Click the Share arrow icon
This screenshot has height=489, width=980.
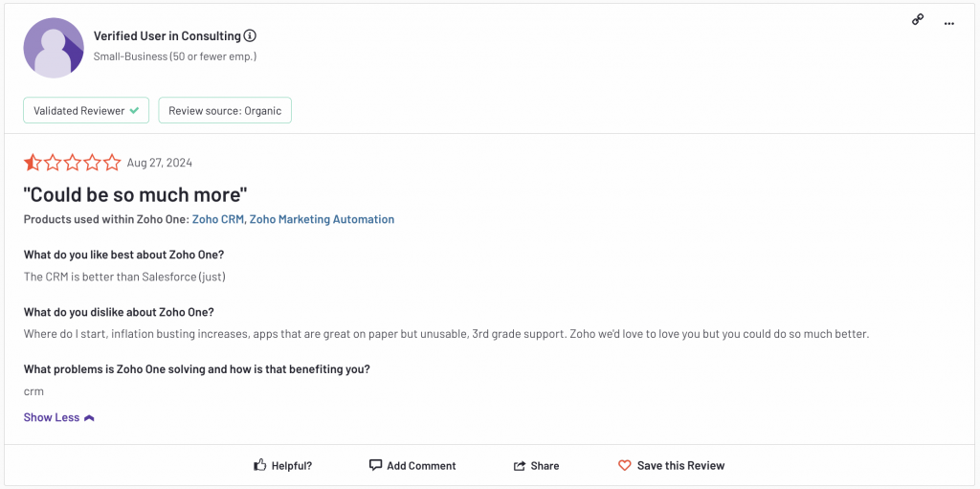(x=520, y=466)
